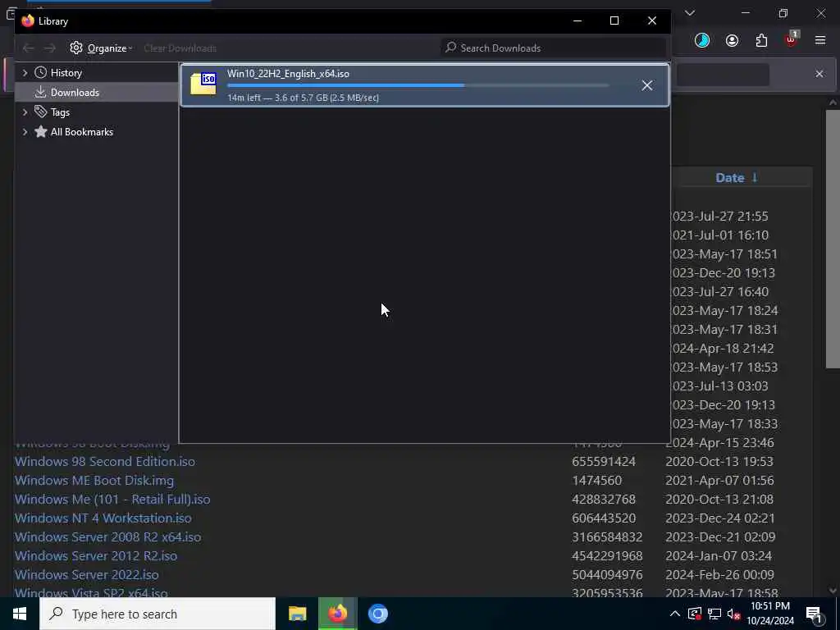Select Downloads in the Library sidebar
This screenshot has height=630, width=840.
[x=75, y=92]
